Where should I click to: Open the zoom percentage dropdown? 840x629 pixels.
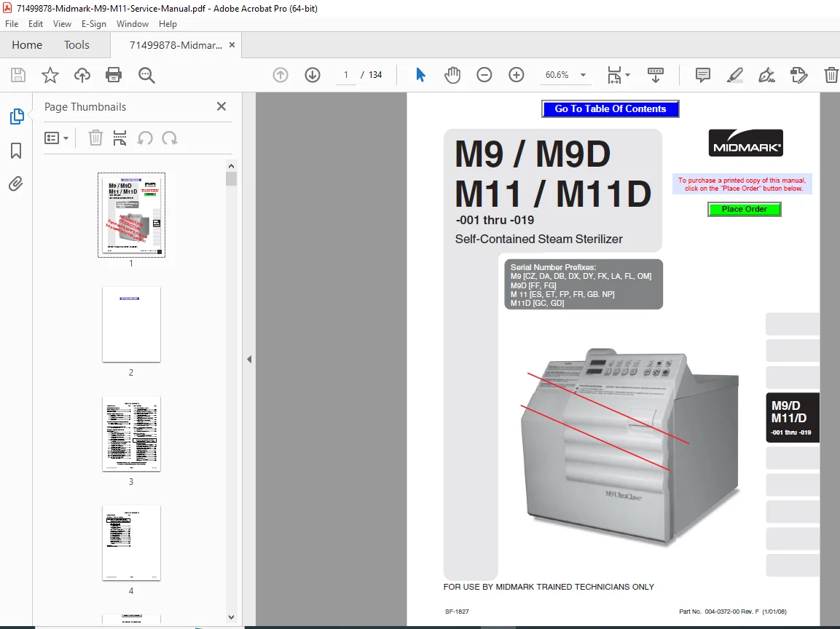coord(583,75)
